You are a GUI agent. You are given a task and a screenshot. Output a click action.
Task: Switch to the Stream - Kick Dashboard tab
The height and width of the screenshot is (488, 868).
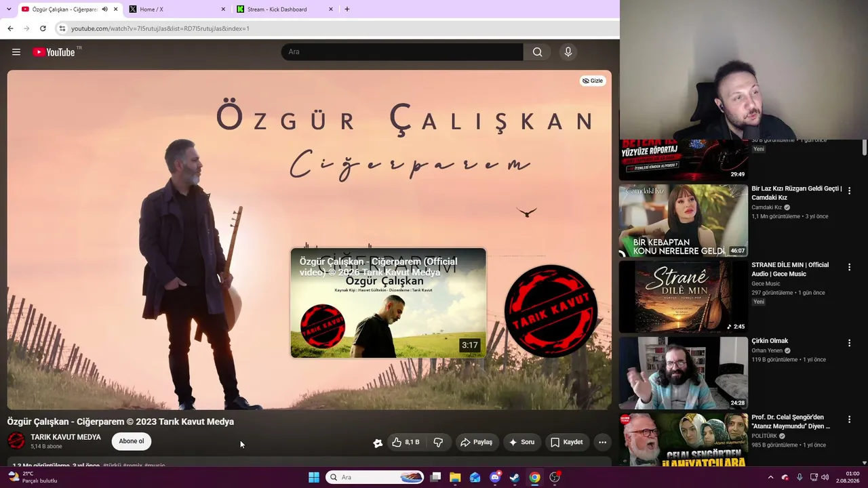[285, 9]
